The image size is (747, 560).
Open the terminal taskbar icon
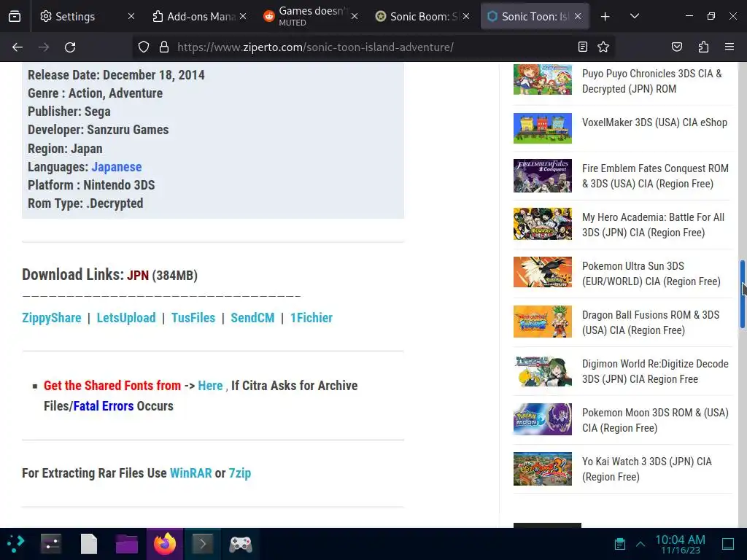point(203,544)
